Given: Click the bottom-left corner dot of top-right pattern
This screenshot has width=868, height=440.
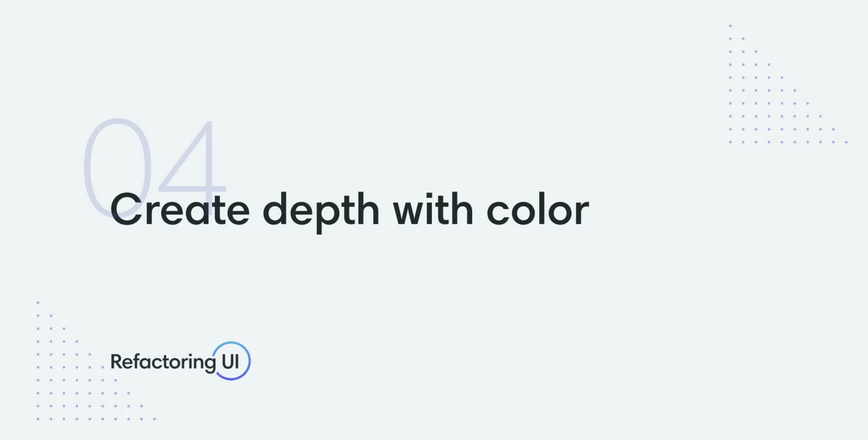Looking at the screenshot, I should (730, 142).
